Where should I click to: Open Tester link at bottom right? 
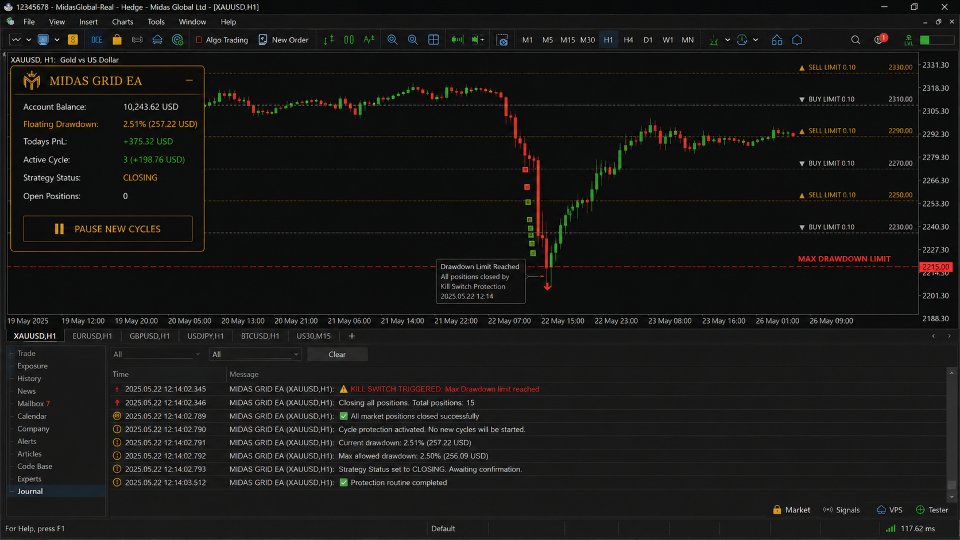932,510
